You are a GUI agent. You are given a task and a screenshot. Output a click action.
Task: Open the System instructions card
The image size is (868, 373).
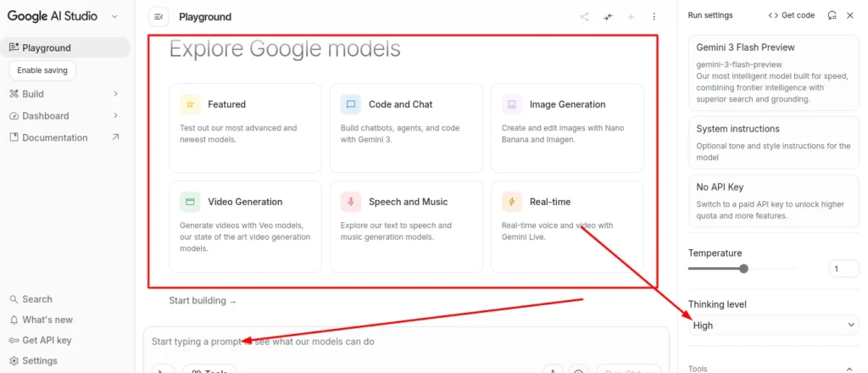click(x=773, y=142)
